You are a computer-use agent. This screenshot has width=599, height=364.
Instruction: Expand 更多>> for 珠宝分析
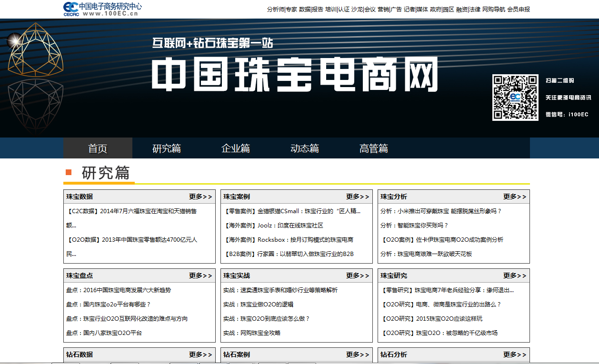pyautogui.click(x=515, y=197)
